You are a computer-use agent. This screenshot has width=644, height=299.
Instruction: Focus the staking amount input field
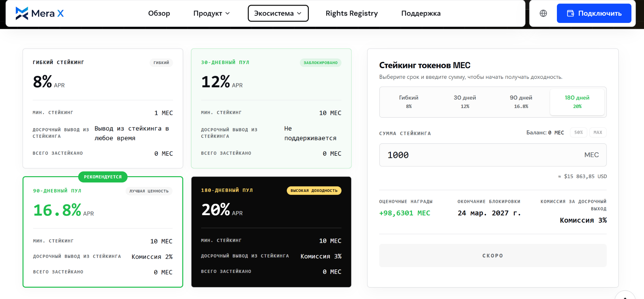coord(493,155)
